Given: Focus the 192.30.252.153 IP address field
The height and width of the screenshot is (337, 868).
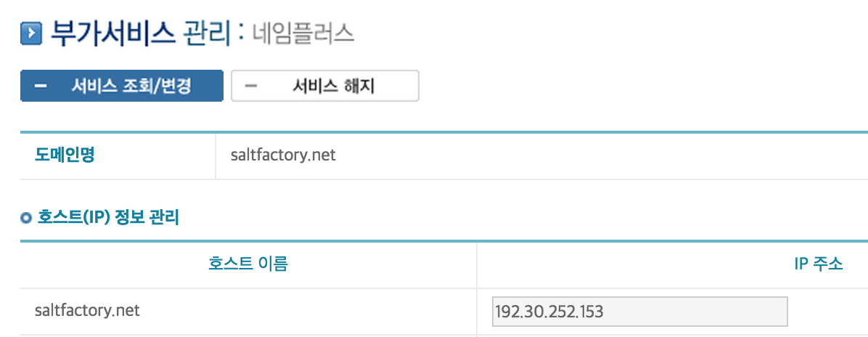Looking at the screenshot, I should tap(639, 312).
